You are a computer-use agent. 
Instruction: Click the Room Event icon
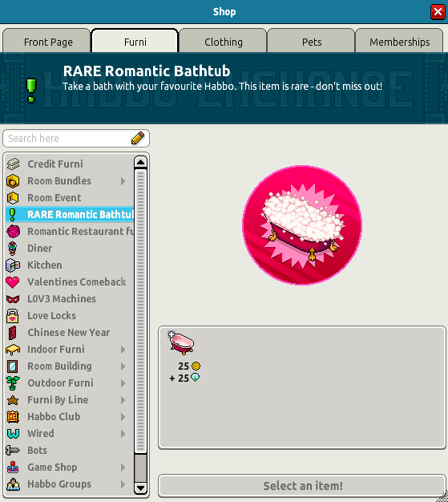tap(13, 198)
